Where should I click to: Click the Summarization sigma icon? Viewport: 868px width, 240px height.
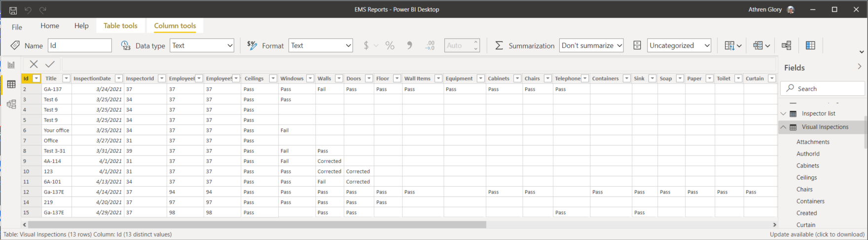point(499,45)
